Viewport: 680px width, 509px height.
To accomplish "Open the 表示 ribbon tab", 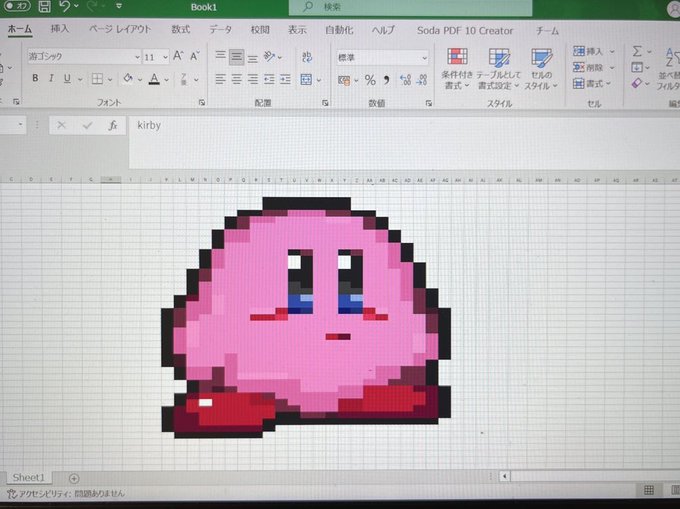I will tap(298, 30).
